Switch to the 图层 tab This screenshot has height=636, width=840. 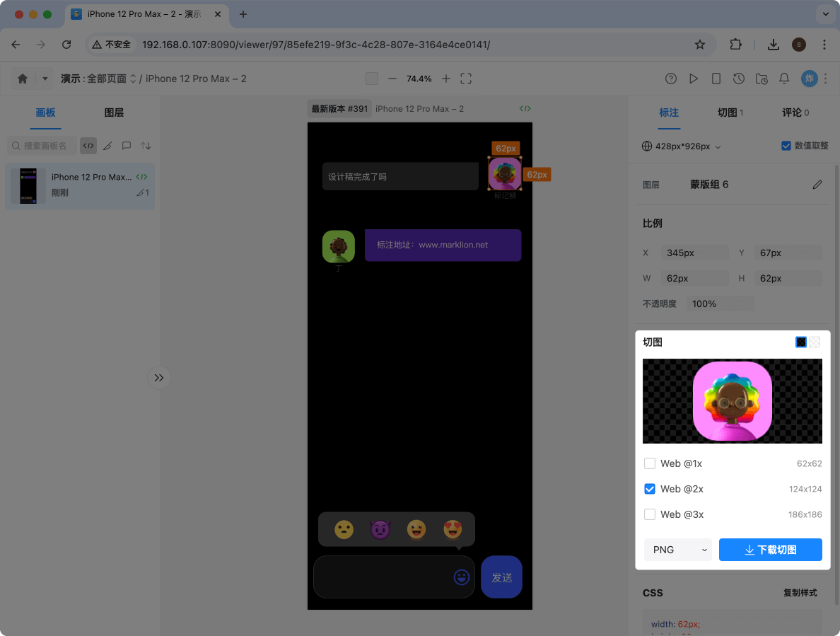coord(114,112)
